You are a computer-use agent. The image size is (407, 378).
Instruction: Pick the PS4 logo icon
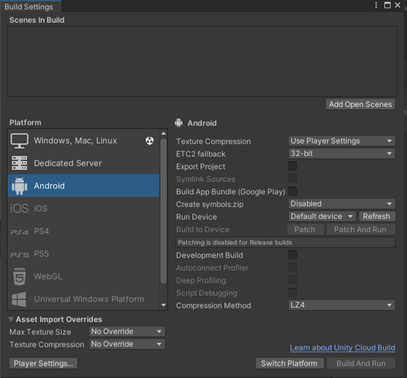[x=19, y=232]
